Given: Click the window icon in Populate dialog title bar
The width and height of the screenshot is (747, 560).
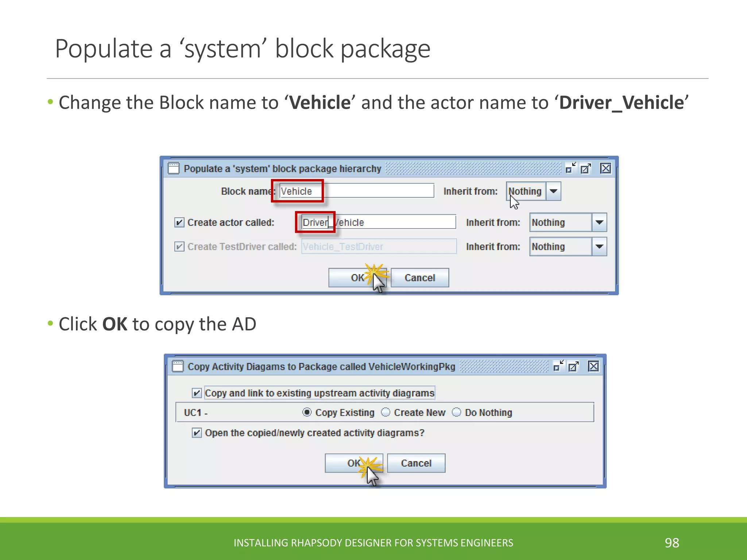Looking at the screenshot, I should point(174,168).
